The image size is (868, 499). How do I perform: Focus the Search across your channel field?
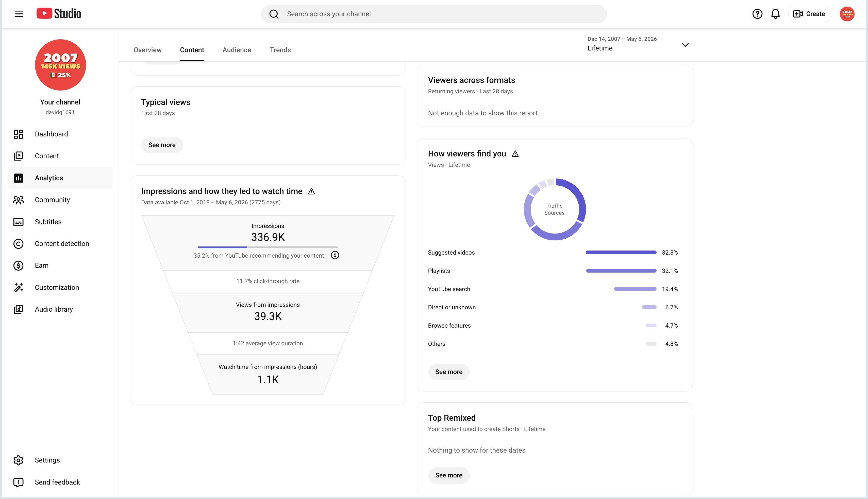pyautogui.click(x=434, y=14)
